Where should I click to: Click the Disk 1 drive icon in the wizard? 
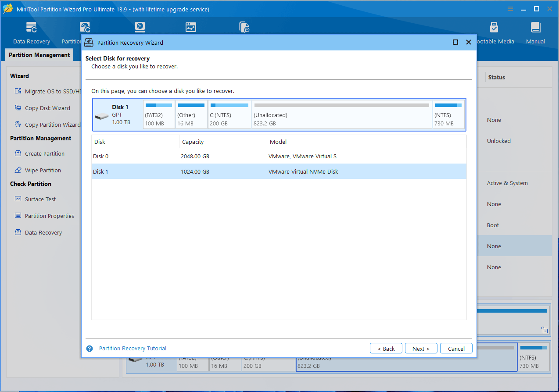(102, 116)
